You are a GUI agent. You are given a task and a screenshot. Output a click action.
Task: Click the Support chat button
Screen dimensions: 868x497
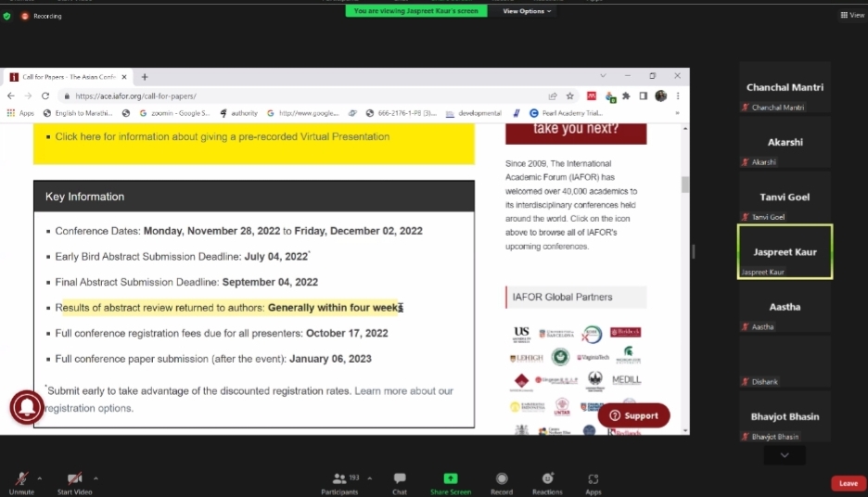(633, 415)
